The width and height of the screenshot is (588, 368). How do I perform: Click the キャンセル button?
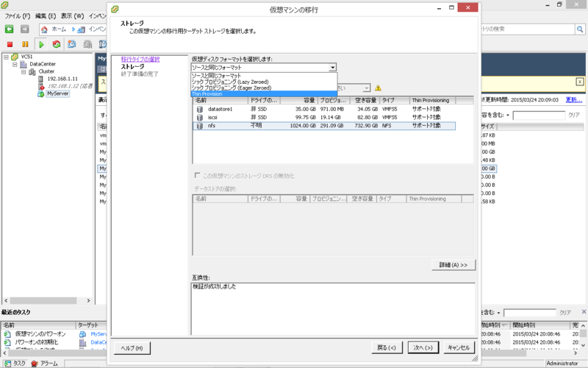click(459, 347)
